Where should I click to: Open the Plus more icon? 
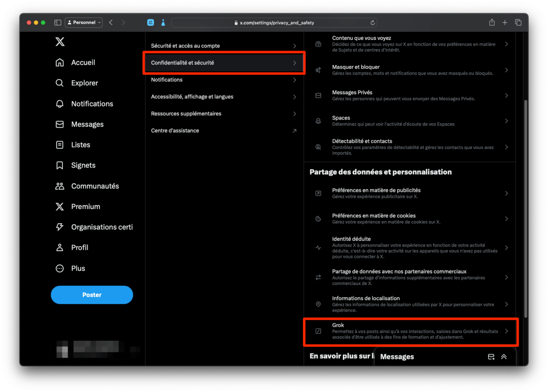[x=60, y=268]
